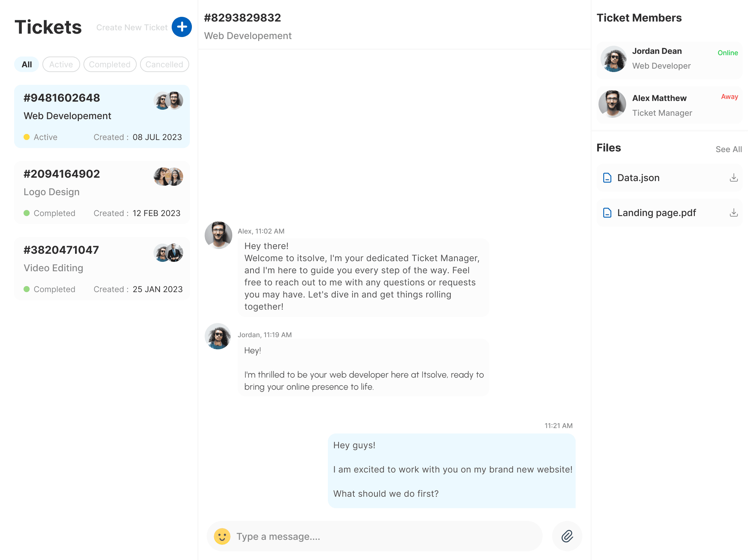Show Cancelled tickets
The width and height of the screenshot is (748, 560).
[x=164, y=64]
